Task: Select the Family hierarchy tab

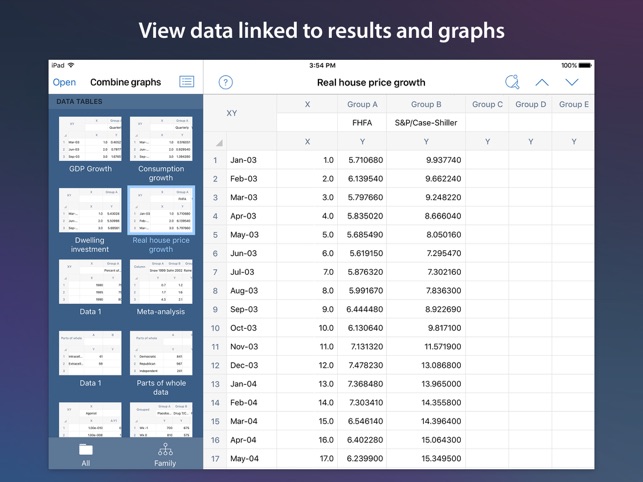Action: 165,454
